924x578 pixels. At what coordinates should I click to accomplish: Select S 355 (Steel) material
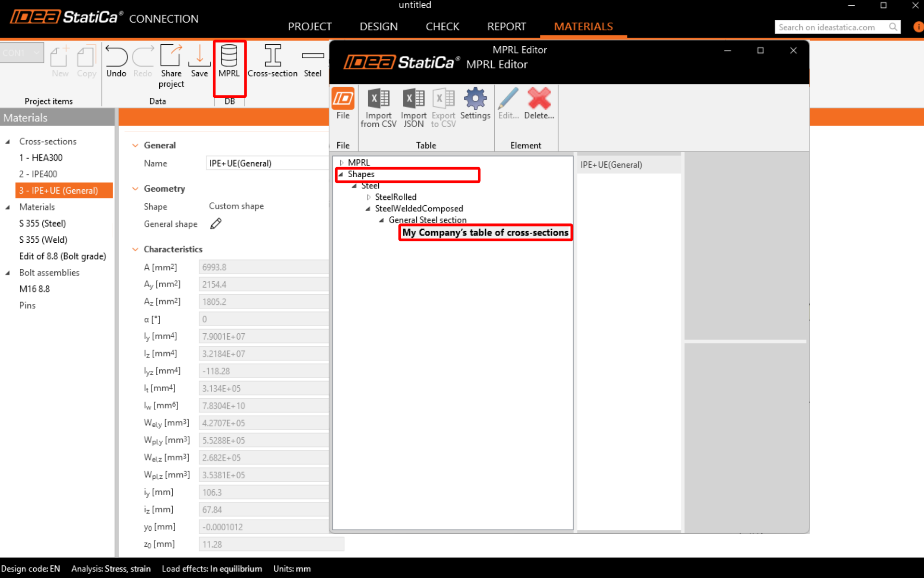coord(42,223)
